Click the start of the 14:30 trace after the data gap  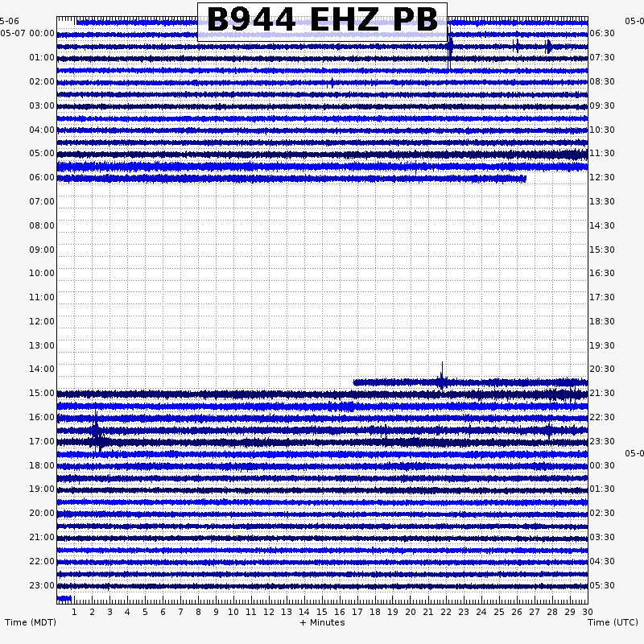point(356,382)
